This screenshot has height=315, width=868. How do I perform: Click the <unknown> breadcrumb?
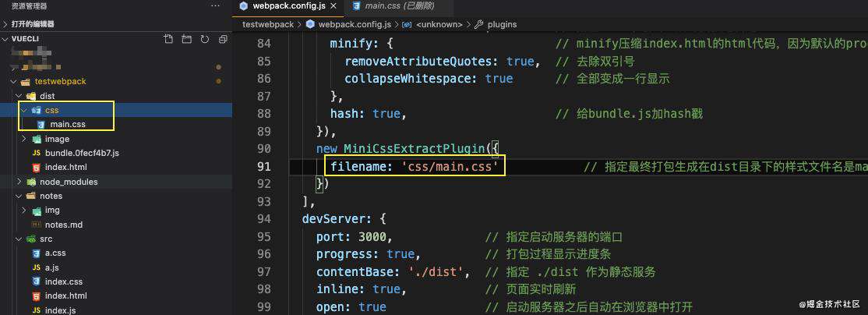(x=439, y=24)
